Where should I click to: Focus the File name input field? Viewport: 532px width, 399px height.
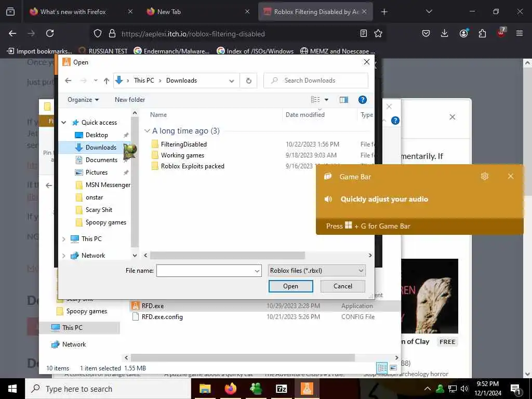pos(205,271)
